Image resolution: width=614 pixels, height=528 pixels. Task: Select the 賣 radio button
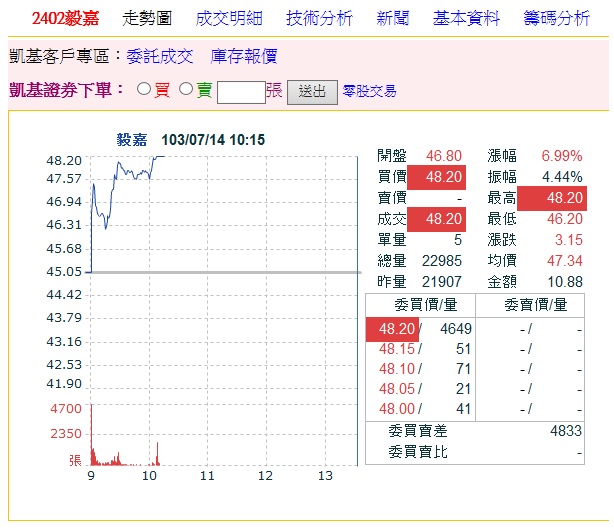click(x=186, y=89)
